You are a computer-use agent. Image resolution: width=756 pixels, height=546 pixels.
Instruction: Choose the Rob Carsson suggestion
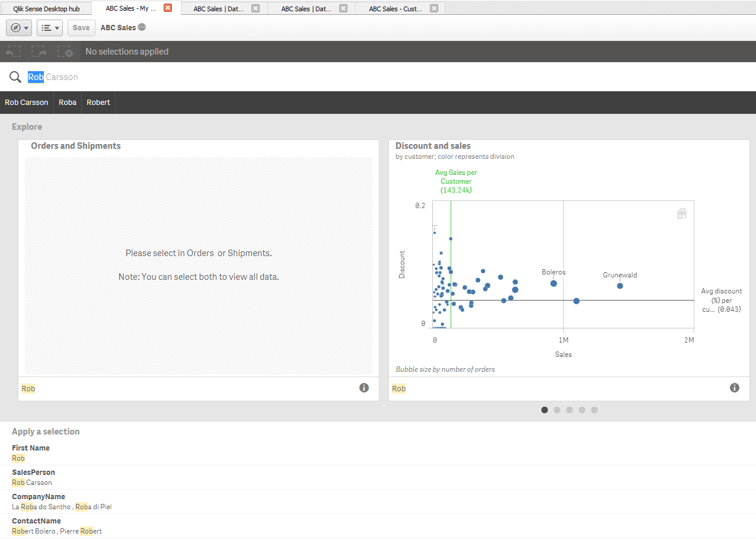pos(27,103)
